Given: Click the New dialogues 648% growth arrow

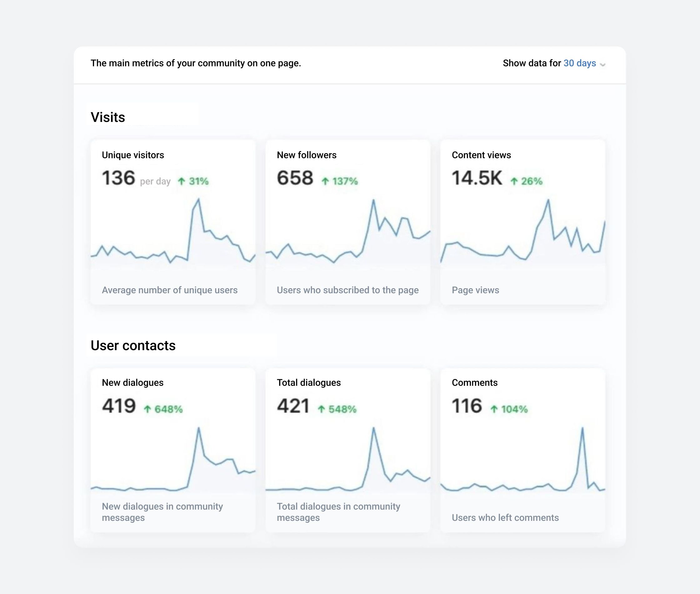Looking at the screenshot, I should 147,409.
